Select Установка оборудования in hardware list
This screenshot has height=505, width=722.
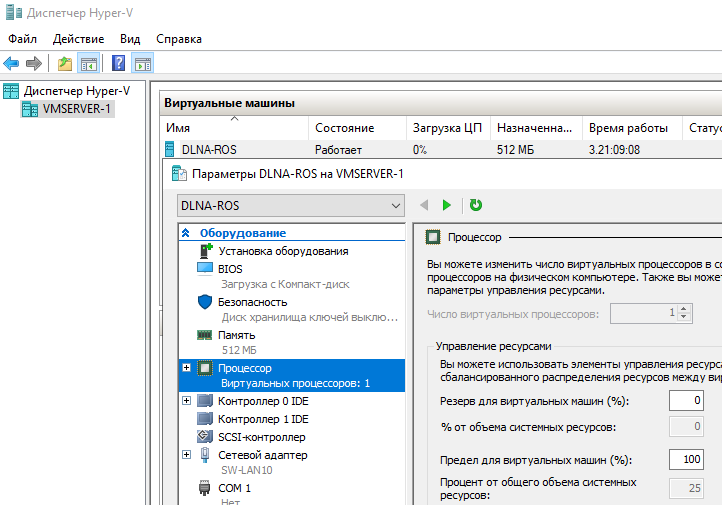[x=283, y=251]
